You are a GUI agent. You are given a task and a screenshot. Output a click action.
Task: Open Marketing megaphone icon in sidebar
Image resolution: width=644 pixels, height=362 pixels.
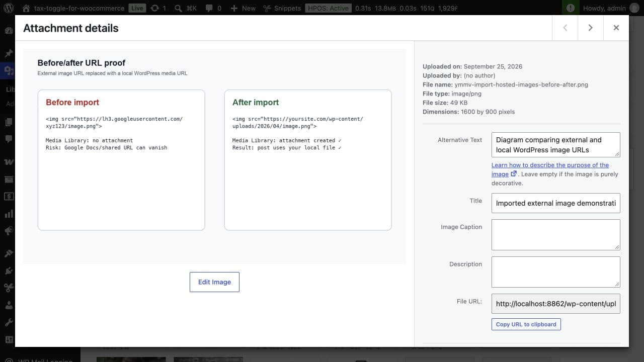coord(8,230)
